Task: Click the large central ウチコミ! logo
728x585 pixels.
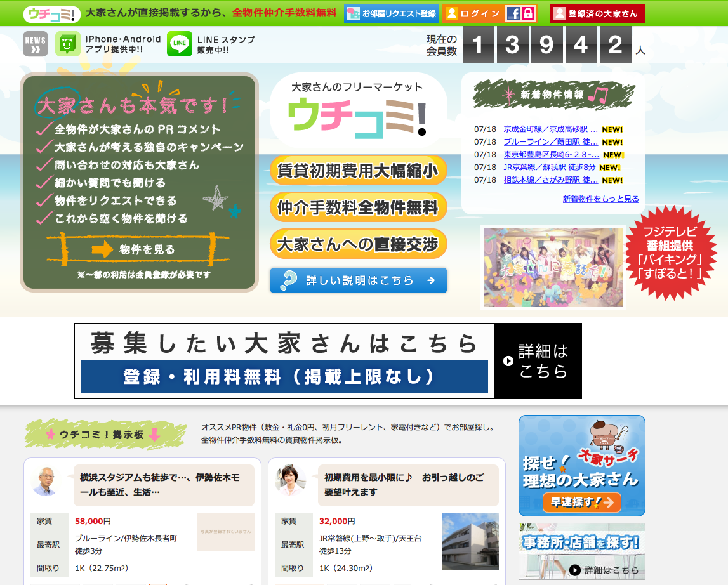Action: pyautogui.click(x=357, y=119)
